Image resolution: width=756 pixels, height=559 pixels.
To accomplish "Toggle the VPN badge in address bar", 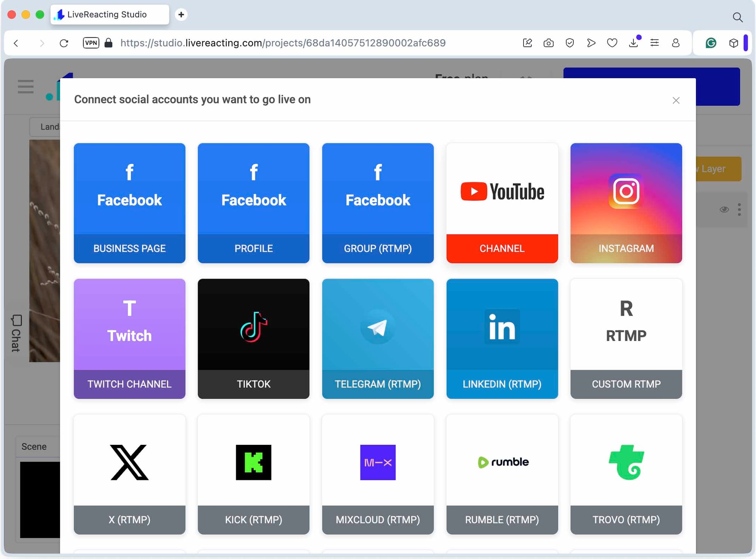I will coord(91,43).
